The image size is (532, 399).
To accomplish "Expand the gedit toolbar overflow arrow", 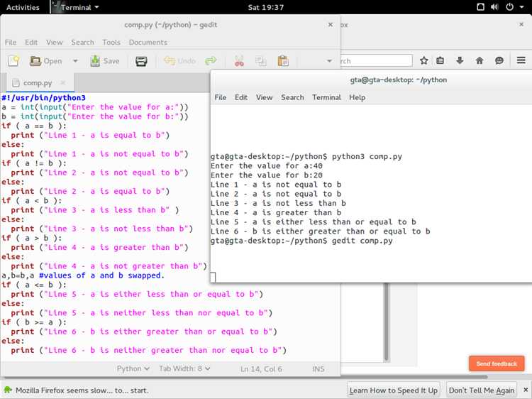I will pyautogui.click(x=329, y=61).
